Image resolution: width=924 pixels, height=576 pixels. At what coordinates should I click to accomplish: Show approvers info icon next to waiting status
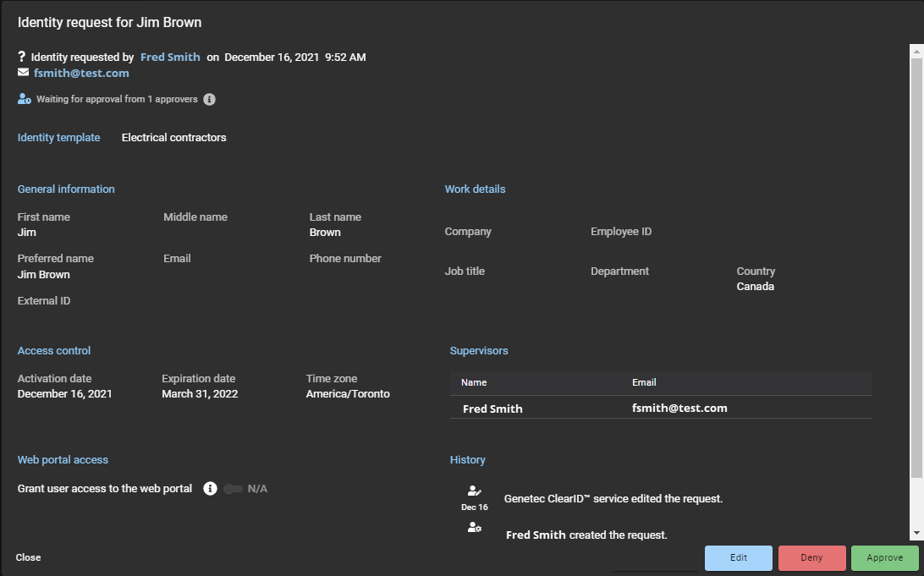point(210,99)
